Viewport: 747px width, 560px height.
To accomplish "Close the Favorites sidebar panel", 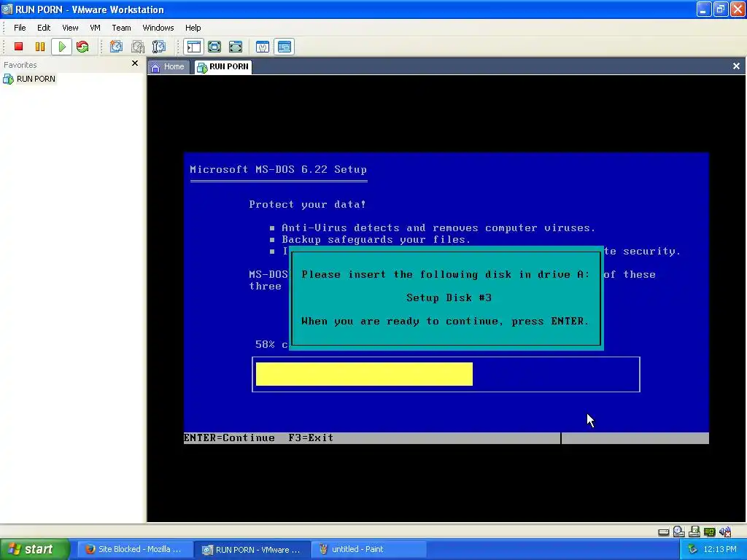I will pos(135,63).
